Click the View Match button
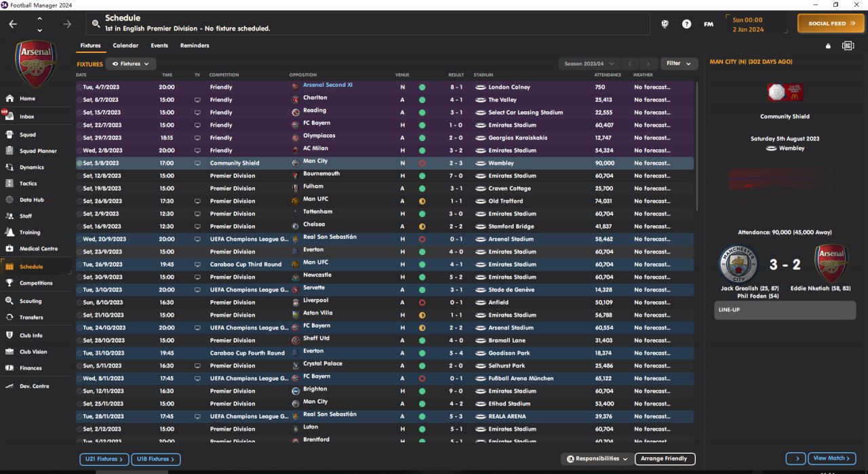868x474 pixels. (831, 458)
